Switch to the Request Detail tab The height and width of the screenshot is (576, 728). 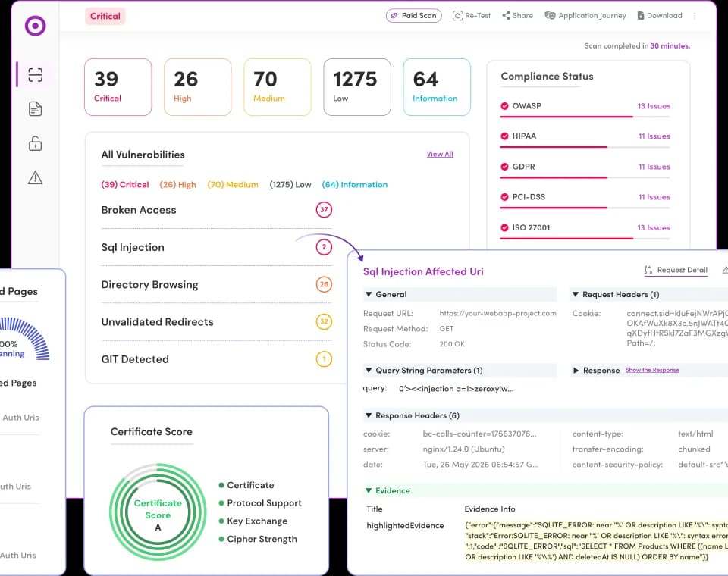676,270
